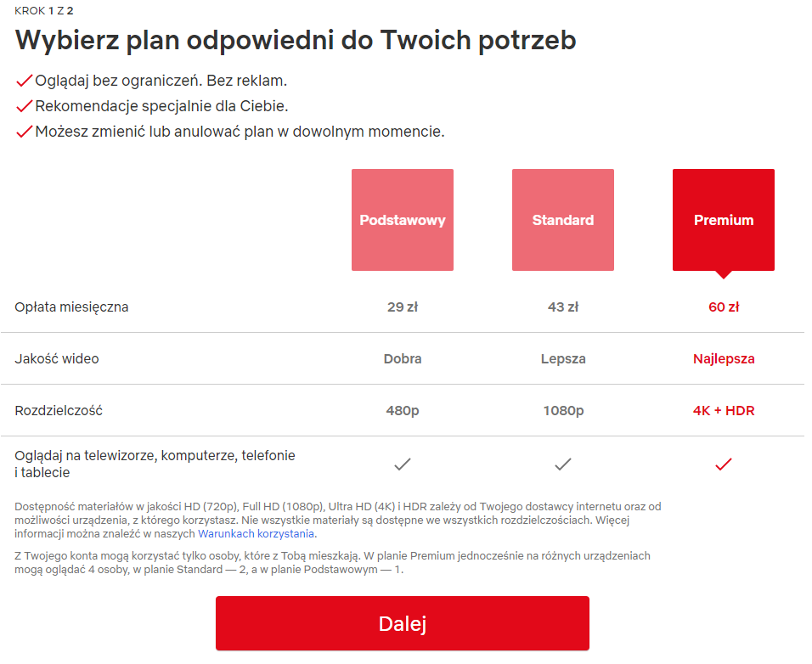Screen dimensions: 812x664
Task: Click the 4K + HDR resolution value
Action: point(723,408)
